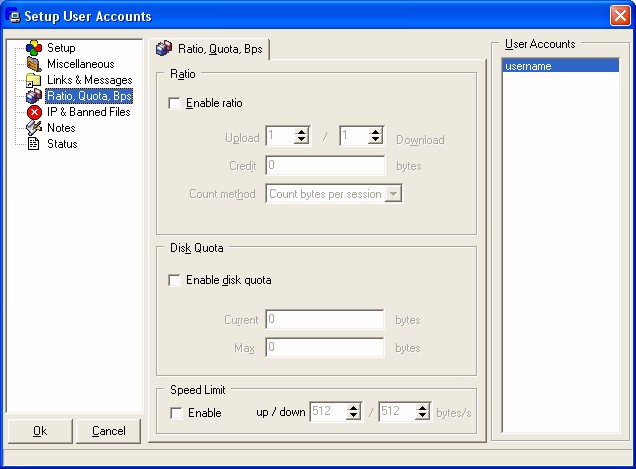The width and height of the screenshot is (636, 469).
Task: Tick the Enable ratio checkbox
Action: (x=174, y=103)
